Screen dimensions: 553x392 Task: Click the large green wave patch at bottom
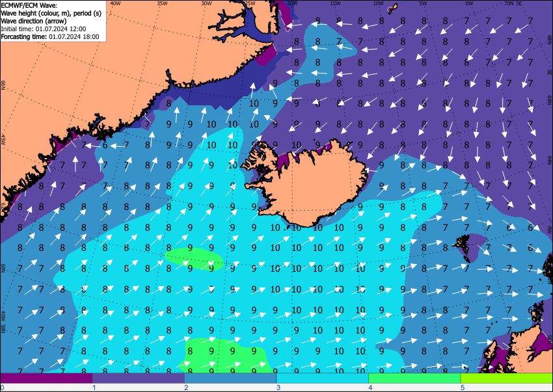pyautogui.click(x=226, y=356)
